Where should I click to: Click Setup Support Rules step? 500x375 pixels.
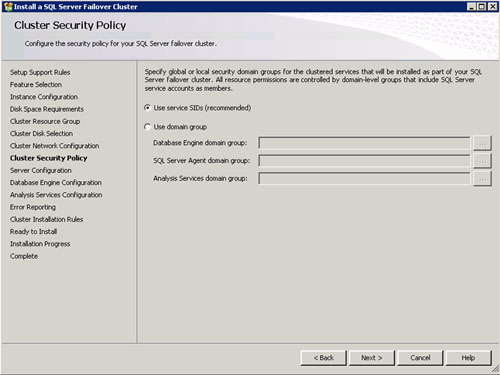[40, 72]
